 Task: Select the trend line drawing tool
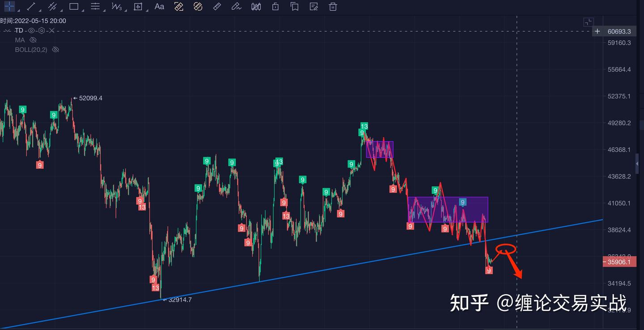coord(30,6)
